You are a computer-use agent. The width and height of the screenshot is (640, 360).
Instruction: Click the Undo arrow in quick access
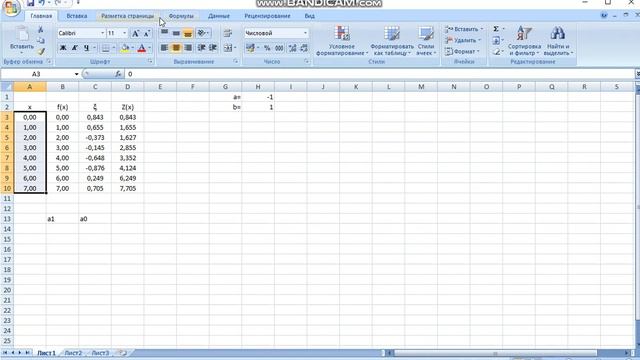tap(42, 3)
